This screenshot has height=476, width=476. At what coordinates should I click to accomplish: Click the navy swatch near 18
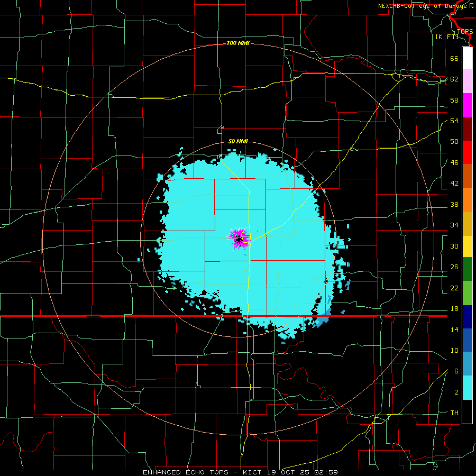pos(467,317)
